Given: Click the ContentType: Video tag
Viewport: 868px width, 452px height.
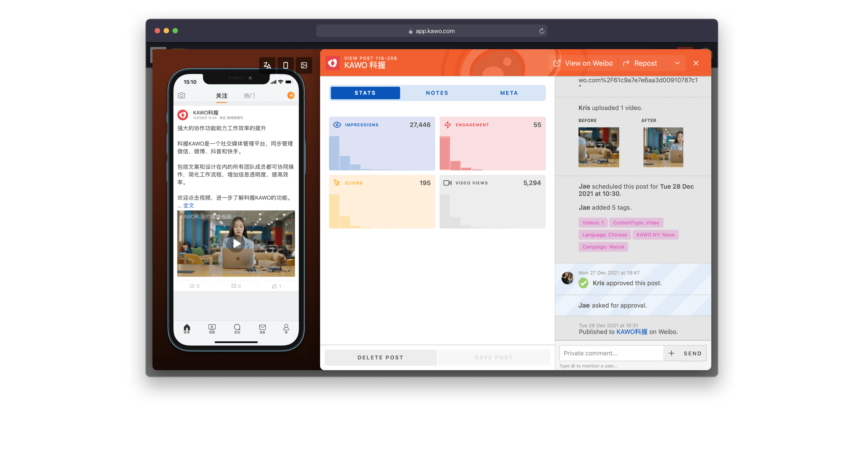Looking at the screenshot, I should click(636, 223).
